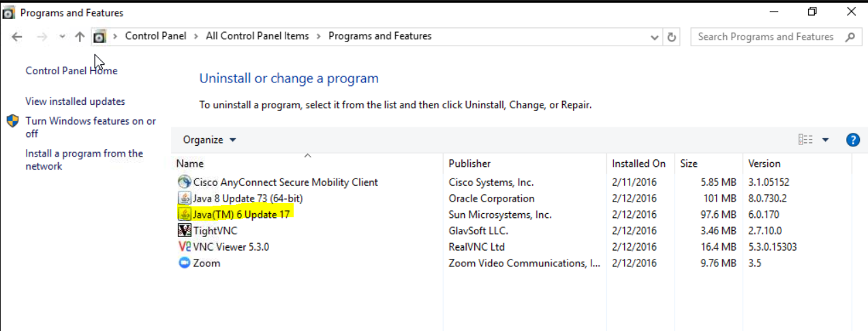Select the TightVNC entry
Screen dimensions: 868x331
pyautogui.click(x=215, y=231)
